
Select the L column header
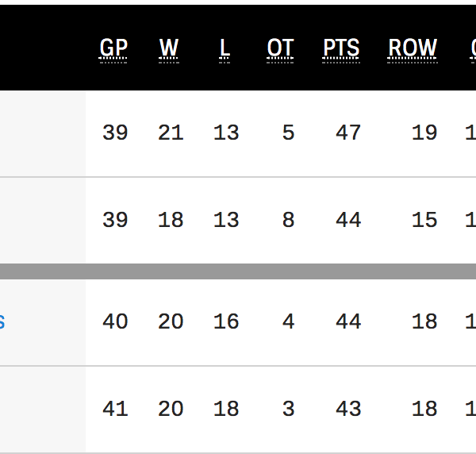(x=225, y=48)
